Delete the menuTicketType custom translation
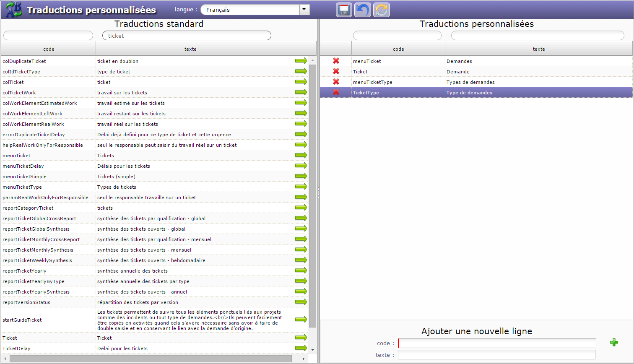 coord(336,82)
